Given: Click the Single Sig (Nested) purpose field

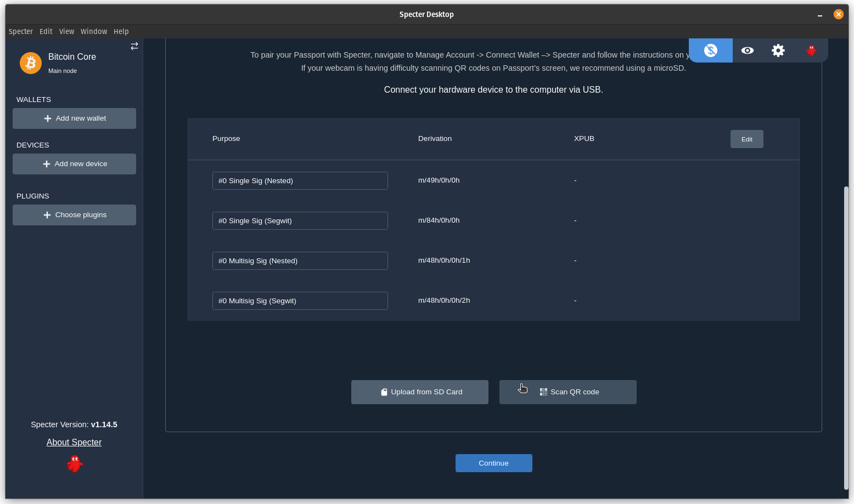Looking at the screenshot, I should click(300, 180).
